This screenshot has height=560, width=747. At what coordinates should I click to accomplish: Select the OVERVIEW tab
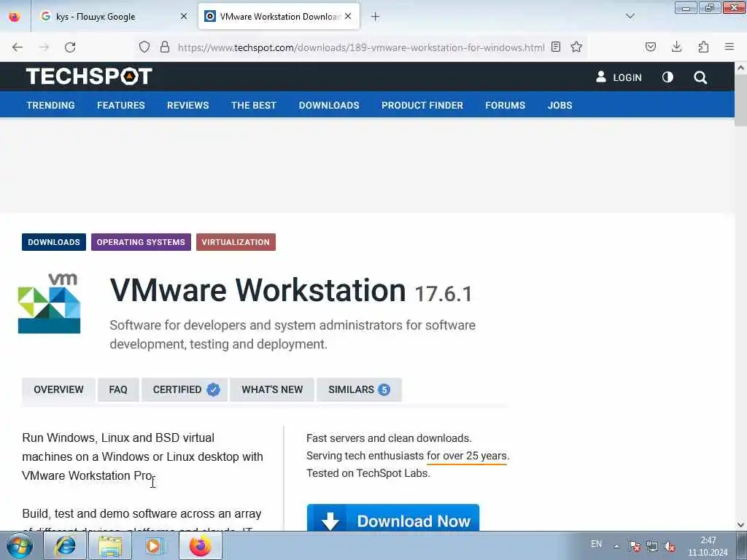(x=58, y=389)
